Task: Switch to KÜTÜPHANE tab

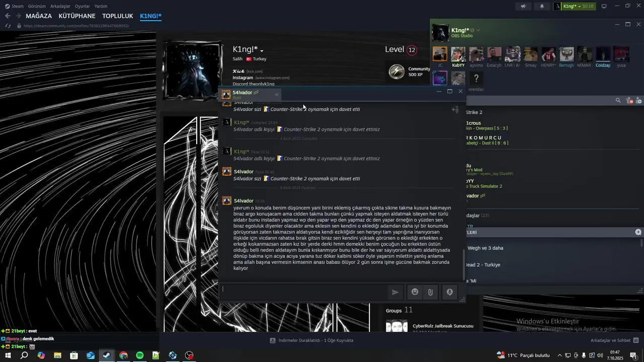Action: pyautogui.click(x=77, y=16)
